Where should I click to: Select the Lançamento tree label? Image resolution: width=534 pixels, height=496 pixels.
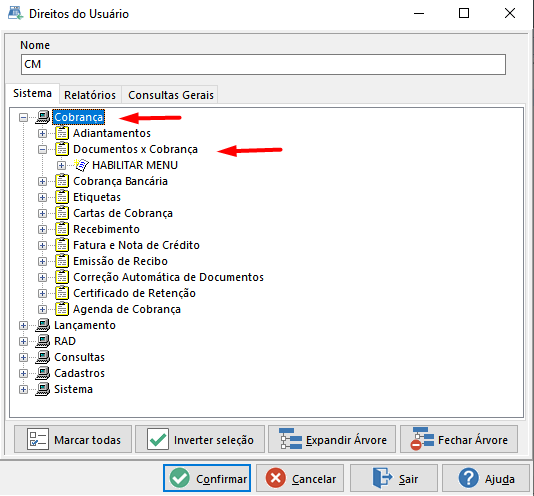85,325
